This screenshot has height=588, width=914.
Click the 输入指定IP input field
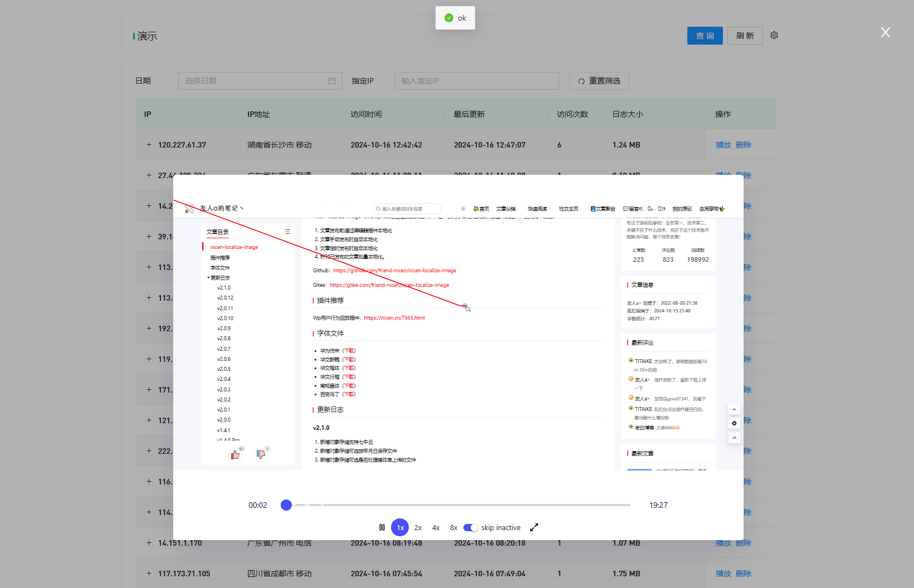(x=477, y=81)
